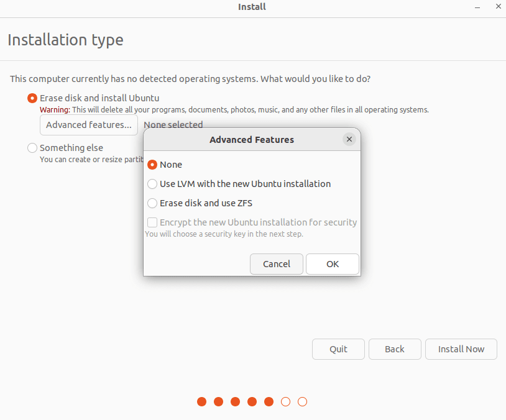Select 'None' in Advanced Features dialog

pos(152,165)
